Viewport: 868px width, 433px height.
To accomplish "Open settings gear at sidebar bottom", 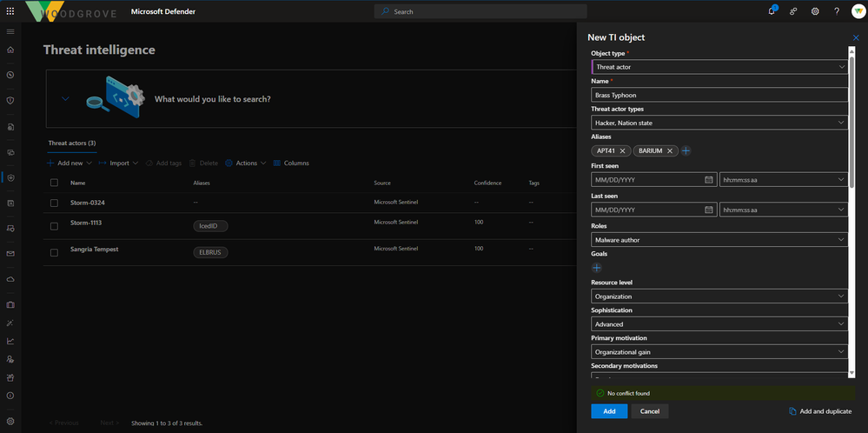I will point(10,422).
